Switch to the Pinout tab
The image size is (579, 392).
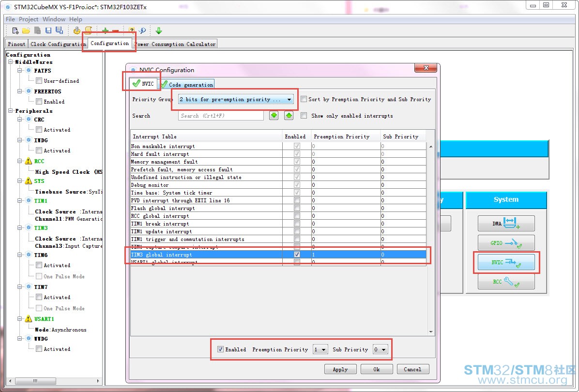[16, 44]
